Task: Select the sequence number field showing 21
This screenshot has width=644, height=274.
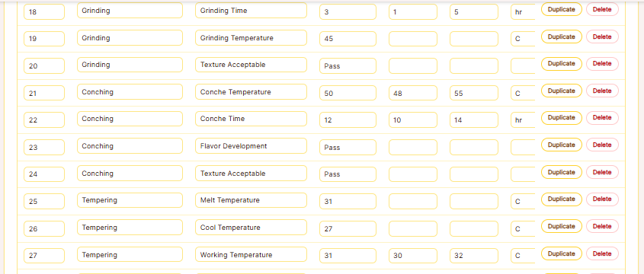Action: (x=44, y=93)
